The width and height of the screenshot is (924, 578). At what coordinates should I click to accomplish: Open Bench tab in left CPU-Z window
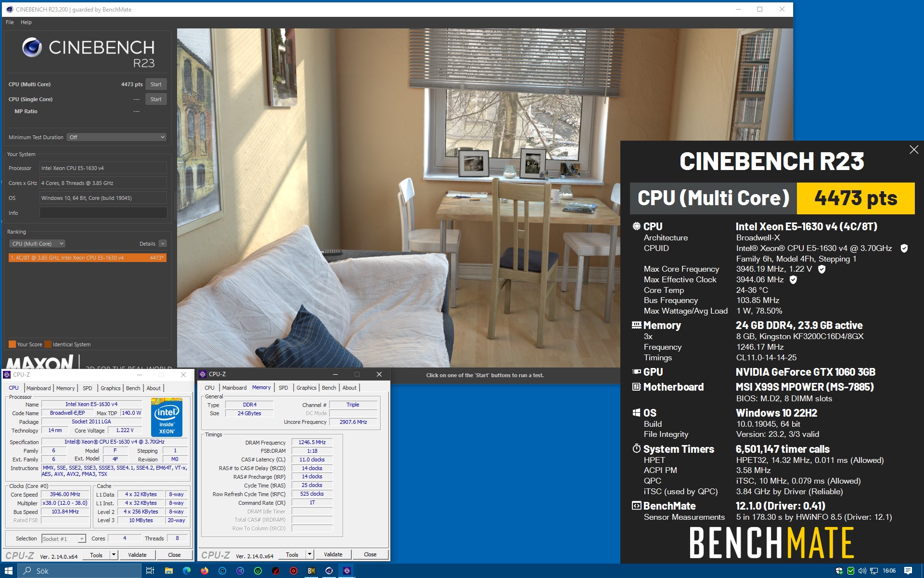pos(133,388)
